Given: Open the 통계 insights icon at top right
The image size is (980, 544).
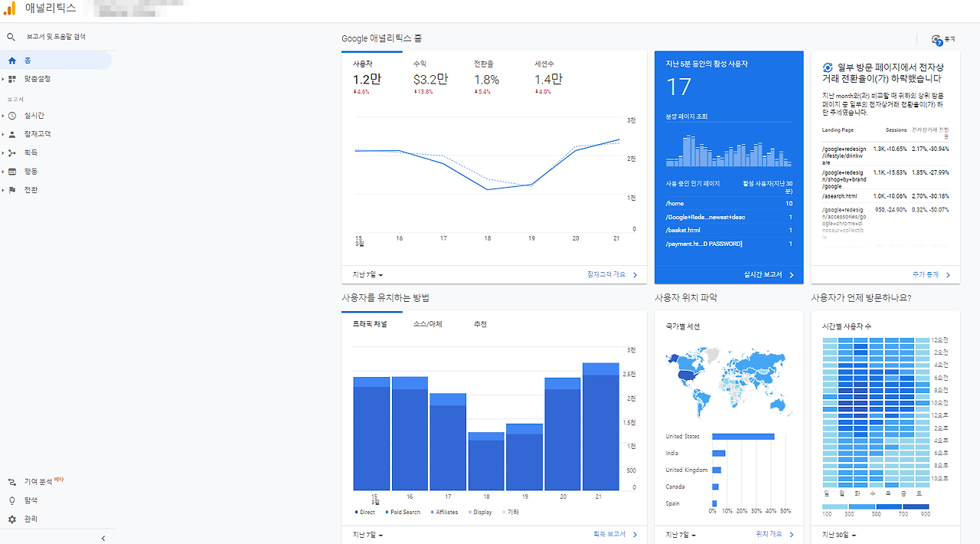Looking at the screenshot, I should (936, 39).
